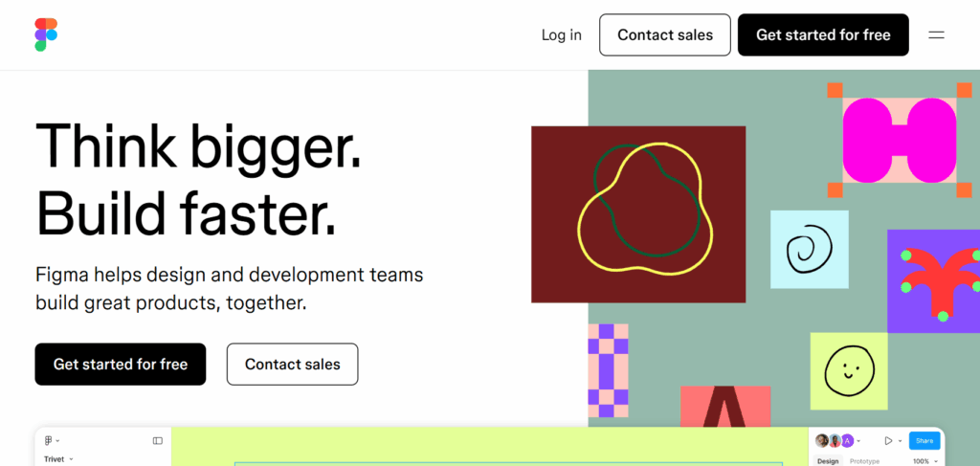Click the Figma logo in the header
980x466 pixels.
(46, 35)
